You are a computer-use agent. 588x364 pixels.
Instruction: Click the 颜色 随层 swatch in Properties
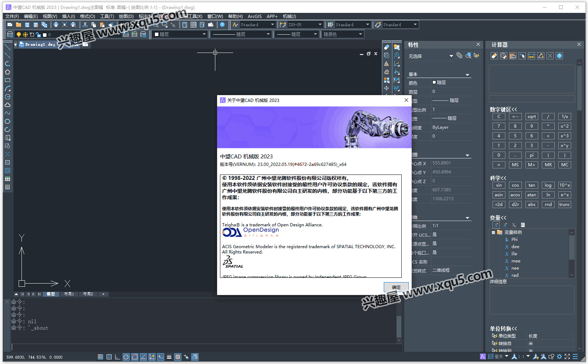(434, 82)
